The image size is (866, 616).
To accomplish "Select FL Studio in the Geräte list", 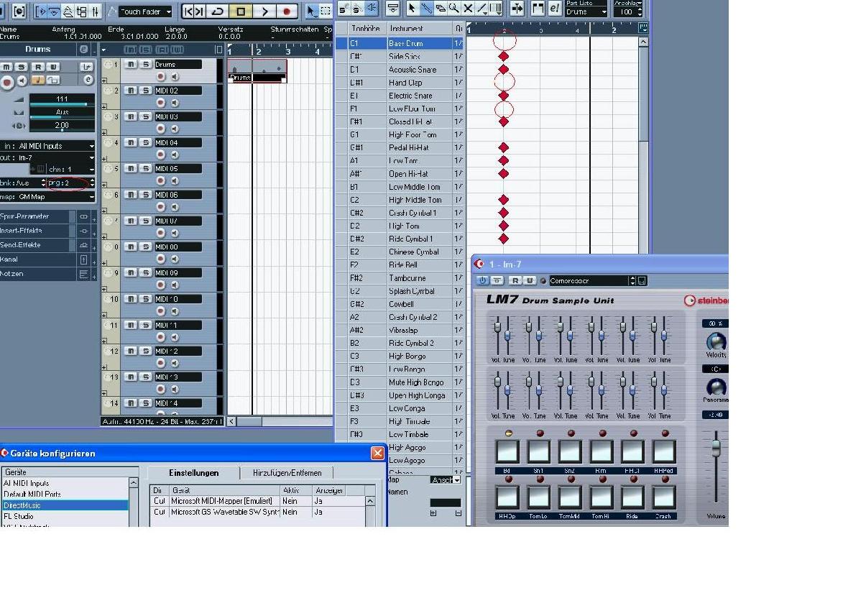I will click(x=65, y=516).
